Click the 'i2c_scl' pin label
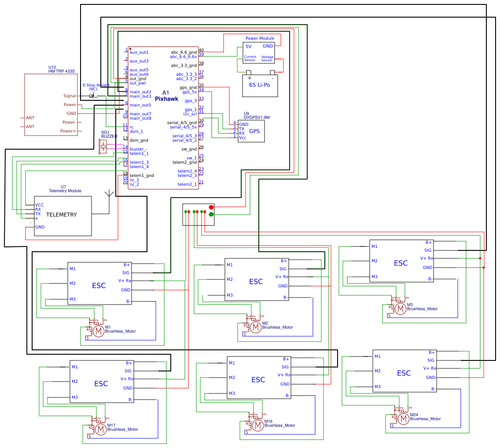 (x=190, y=114)
